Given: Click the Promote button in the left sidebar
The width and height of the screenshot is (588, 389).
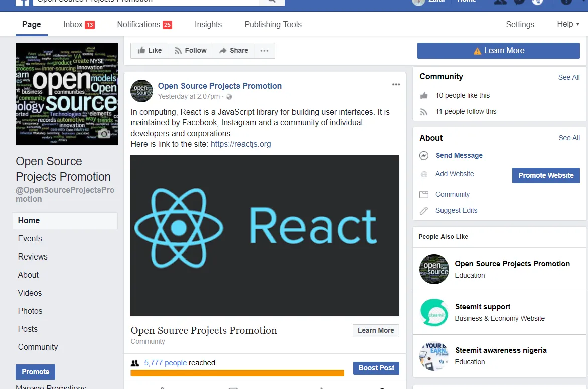Looking at the screenshot, I should (35, 372).
